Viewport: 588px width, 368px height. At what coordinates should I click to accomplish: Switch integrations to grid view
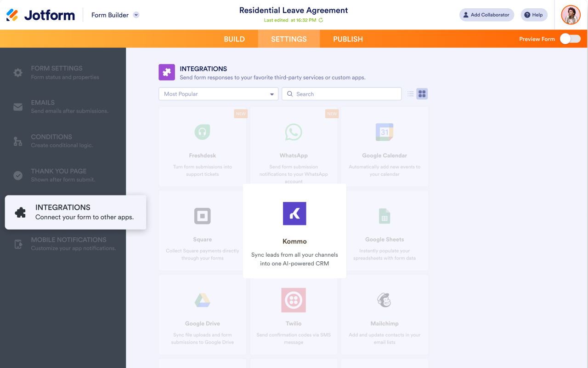[x=421, y=93]
